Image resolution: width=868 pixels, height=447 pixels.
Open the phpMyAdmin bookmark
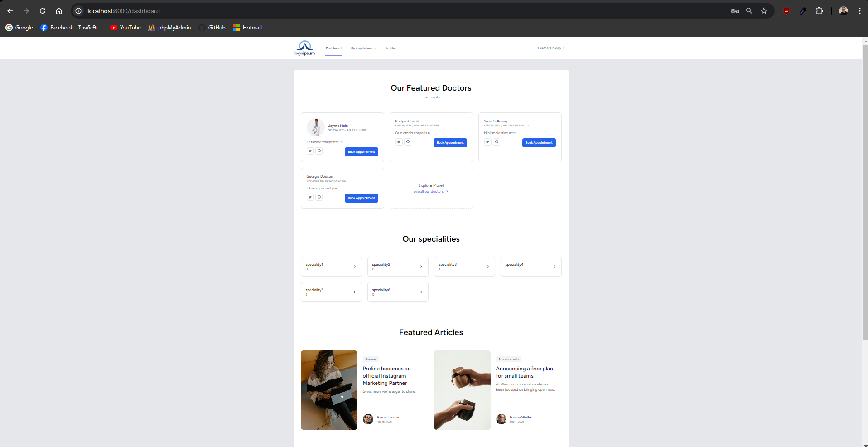(x=169, y=28)
